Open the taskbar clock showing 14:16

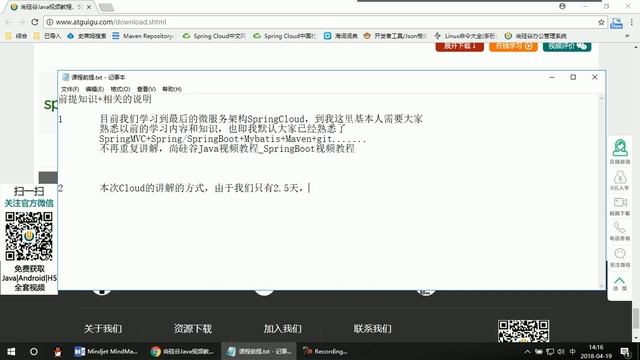596,351
